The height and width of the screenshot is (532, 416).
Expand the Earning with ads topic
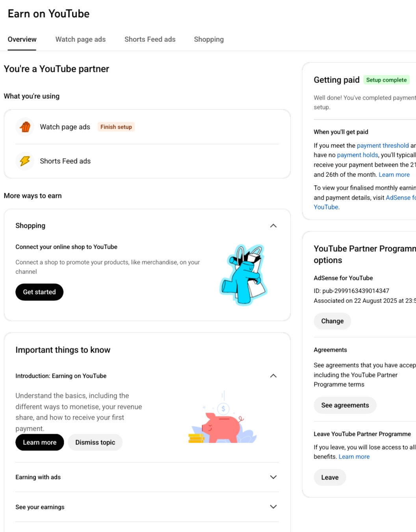273,477
